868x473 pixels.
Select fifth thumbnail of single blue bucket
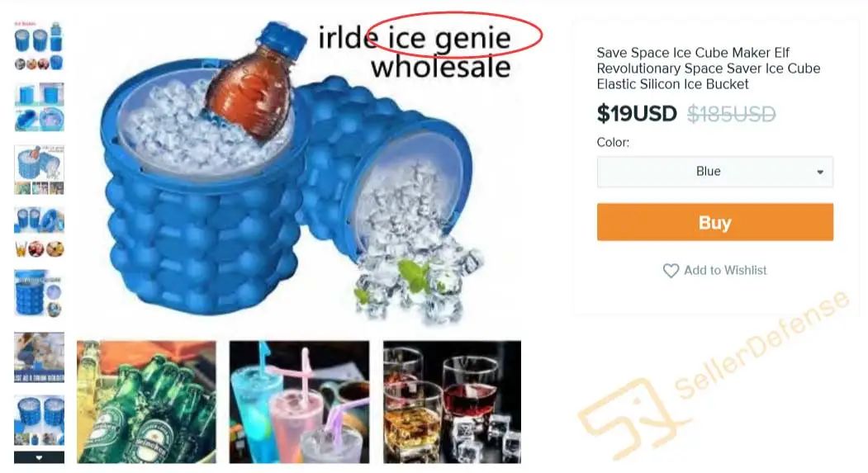[39, 294]
